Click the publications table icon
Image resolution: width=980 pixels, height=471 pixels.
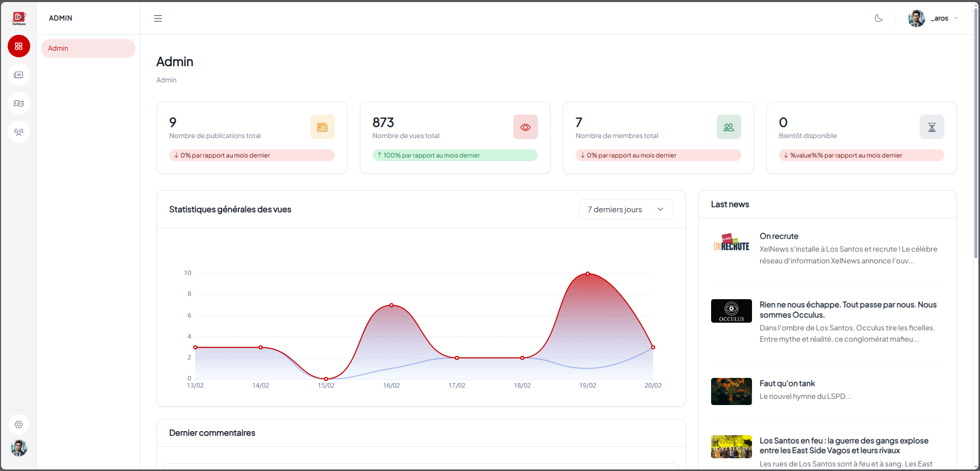pyautogui.click(x=322, y=127)
